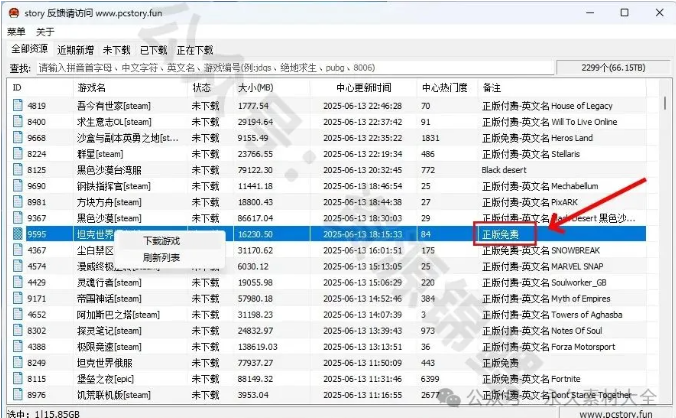This screenshot has width=676, height=418.
Task: Select game 方块方舟[steam]
Action: [109, 202]
